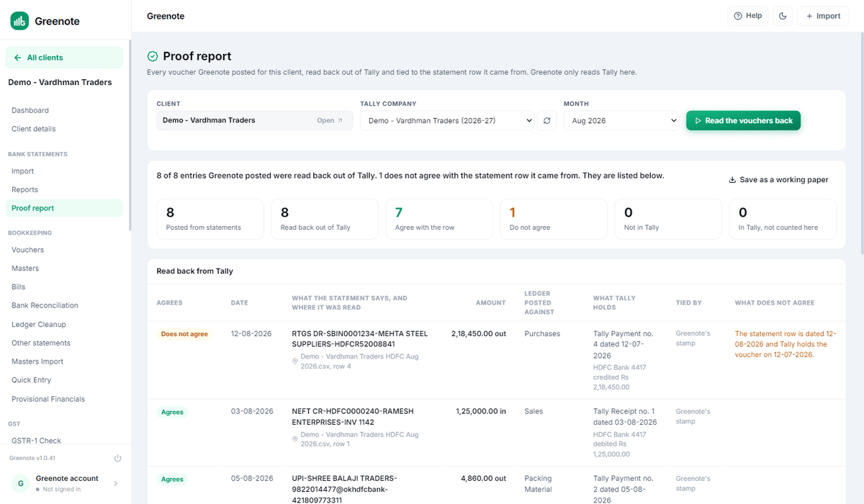The height and width of the screenshot is (504, 864).
Task: Open the Tally Company dropdown
Action: pyautogui.click(x=448, y=121)
